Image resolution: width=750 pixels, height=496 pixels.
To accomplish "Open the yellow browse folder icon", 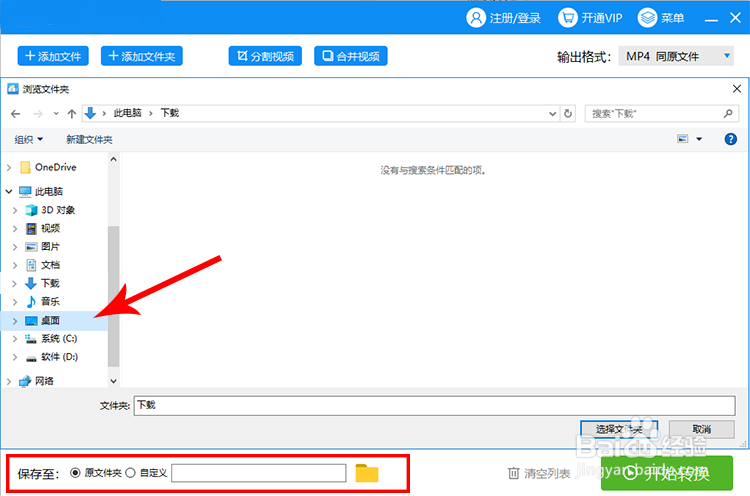I will (367, 473).
